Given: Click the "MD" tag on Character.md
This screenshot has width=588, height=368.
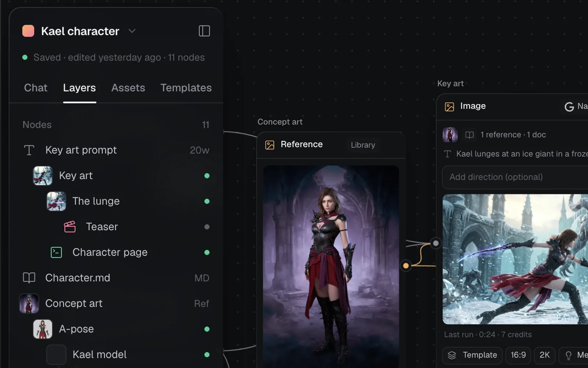Looking at the screenshot, I should tap(202, 278).
